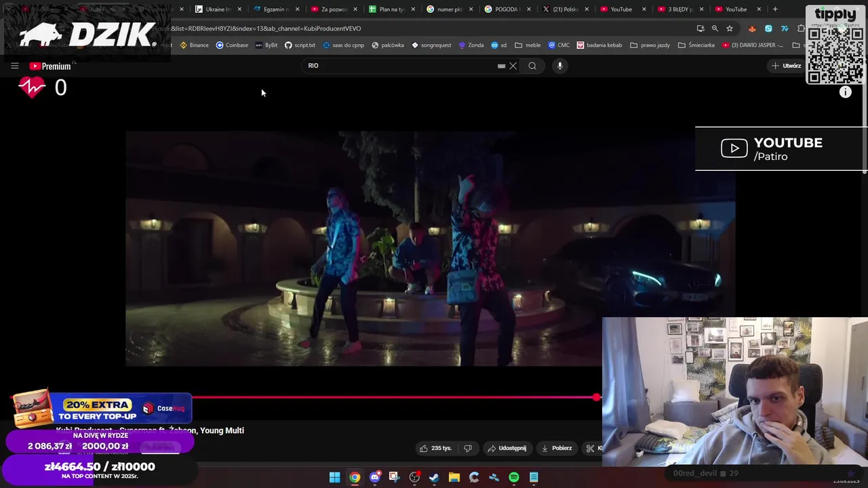The height and width of the screenshot is (488, 868).
Task: Open Spotify from the taskbar
Action: coord(514,477)
